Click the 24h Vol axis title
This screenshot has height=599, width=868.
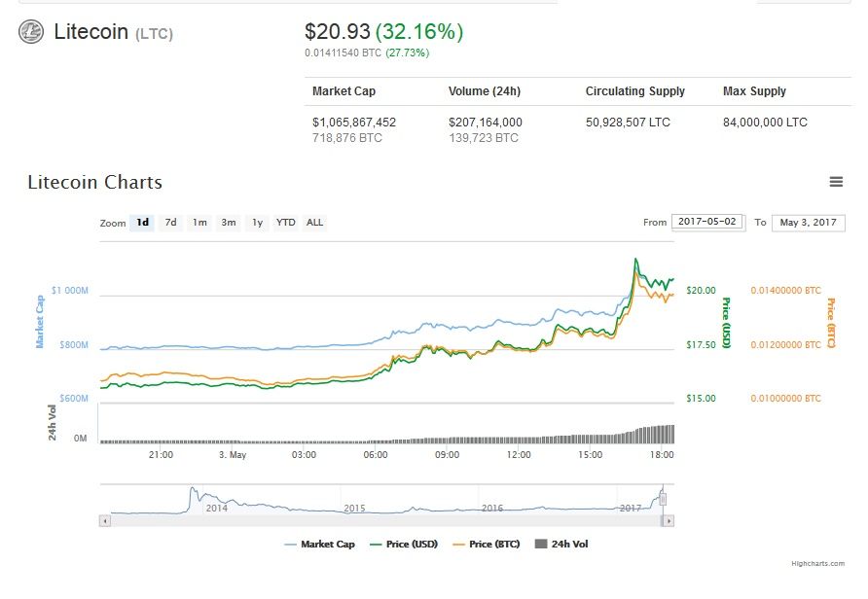(x=53, y=423)
